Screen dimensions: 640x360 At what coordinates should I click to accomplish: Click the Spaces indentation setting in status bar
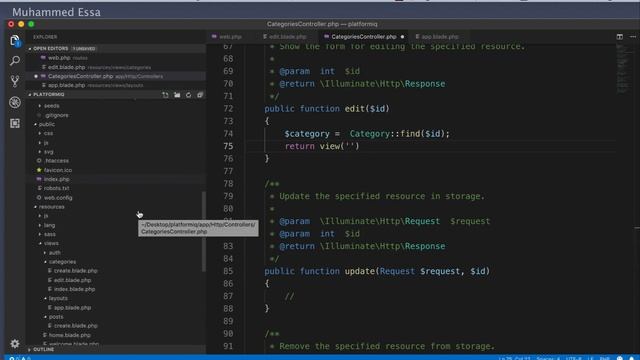[x=548, y=358]
